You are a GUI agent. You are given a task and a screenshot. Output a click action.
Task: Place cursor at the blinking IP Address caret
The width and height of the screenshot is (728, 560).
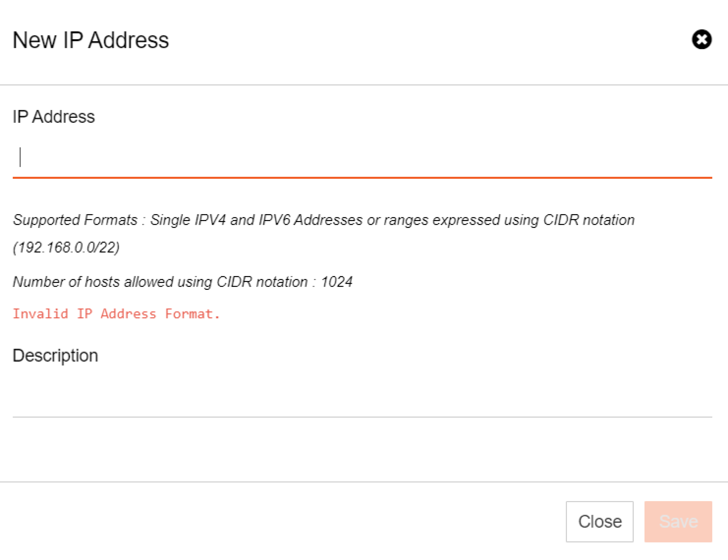click(x=20, y=157)
